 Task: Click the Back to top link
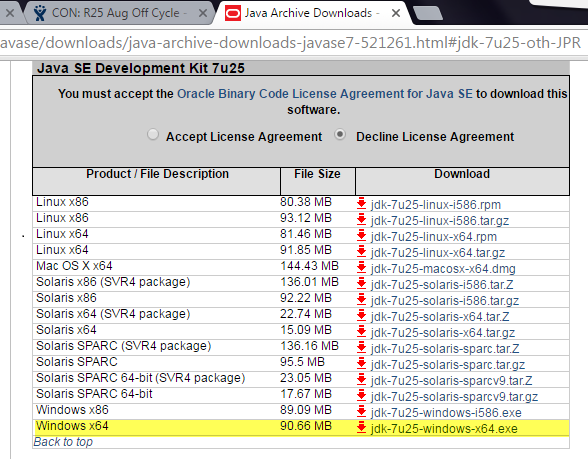pyautogui.click(x=63, y=442)
